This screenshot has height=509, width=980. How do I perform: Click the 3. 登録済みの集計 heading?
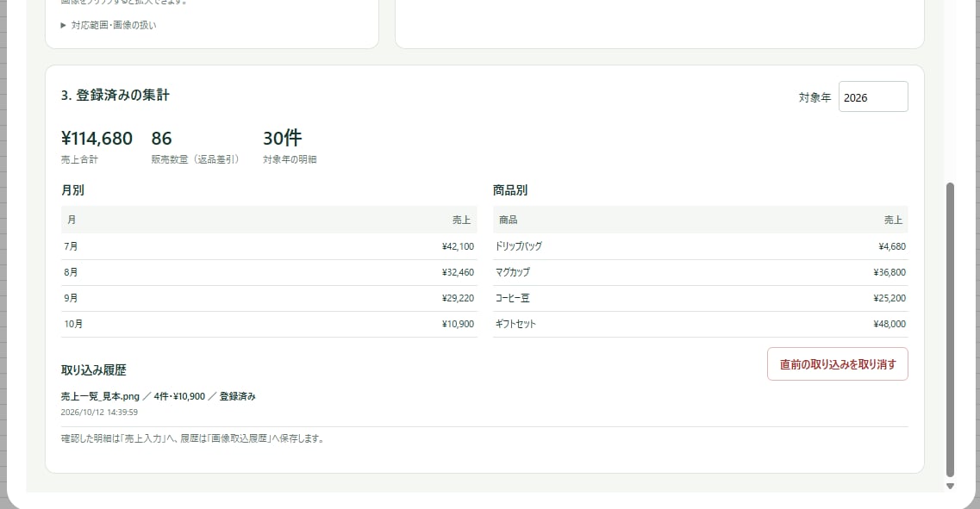click(115, 95)
